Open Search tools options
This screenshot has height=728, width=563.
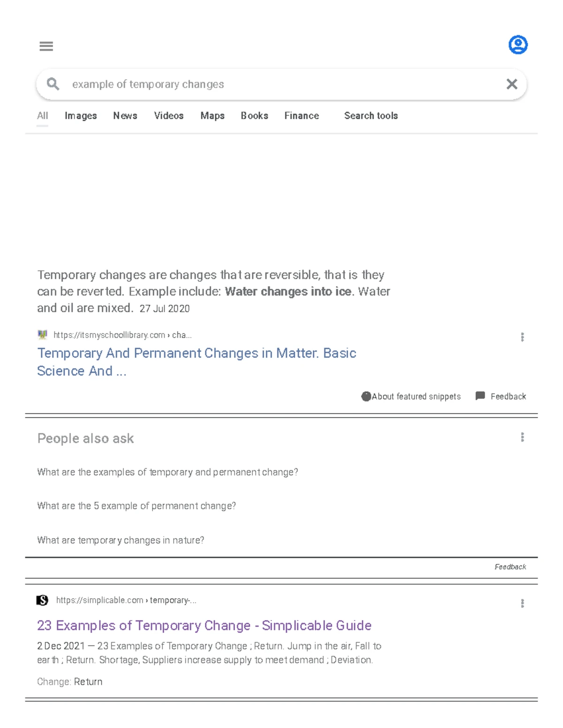tap(371, 116)
